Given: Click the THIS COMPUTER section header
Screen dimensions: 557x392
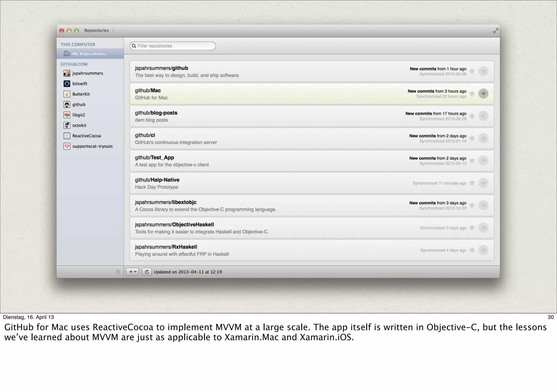Looking at the screenshot, I should (x=78, y=45).
